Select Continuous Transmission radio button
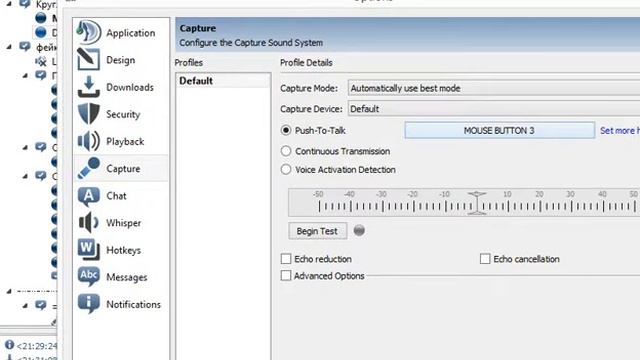The image size is (640, 360). (x=286, y=151)
